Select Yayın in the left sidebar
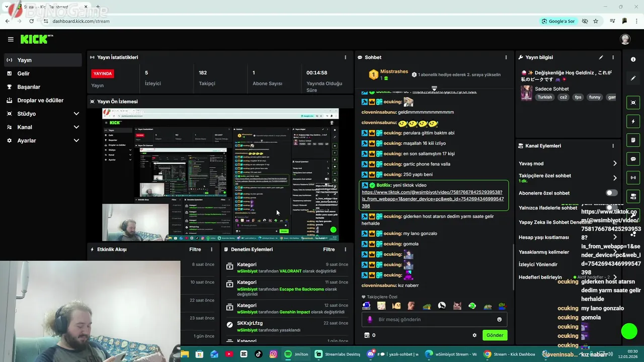The image size is (644, 362). (43, 60)
